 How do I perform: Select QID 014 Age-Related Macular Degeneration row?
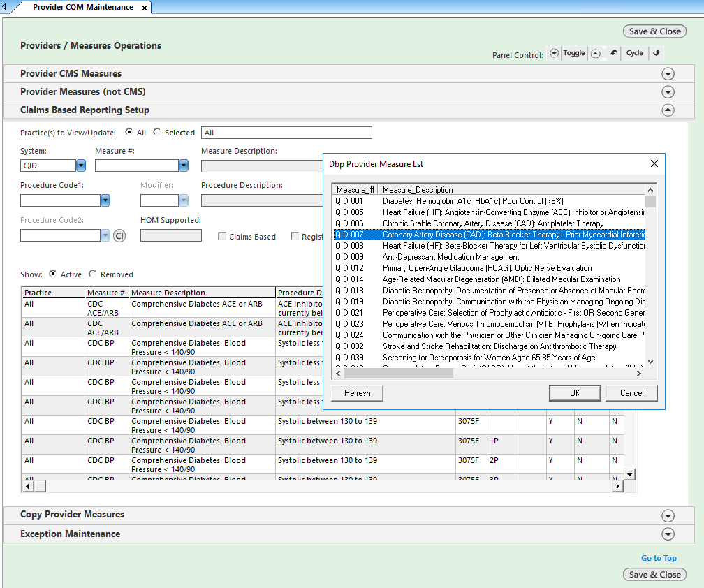tap(489, 279)
